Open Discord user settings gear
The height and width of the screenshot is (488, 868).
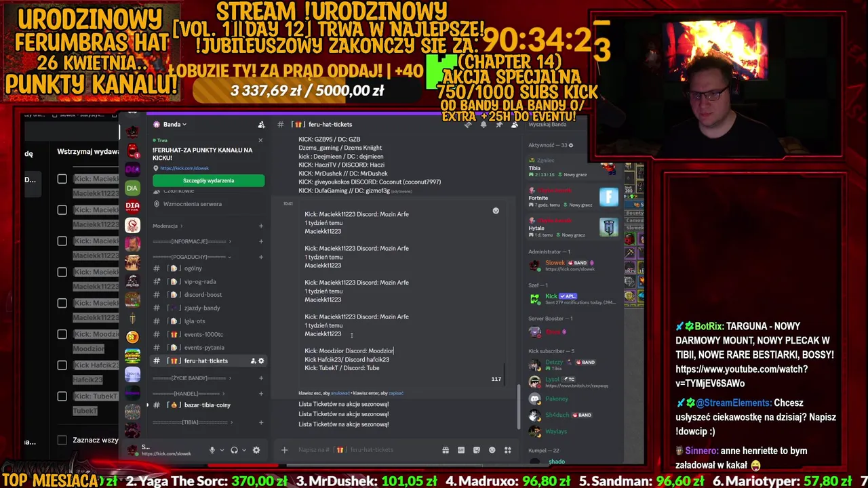[x=256, y=450]
